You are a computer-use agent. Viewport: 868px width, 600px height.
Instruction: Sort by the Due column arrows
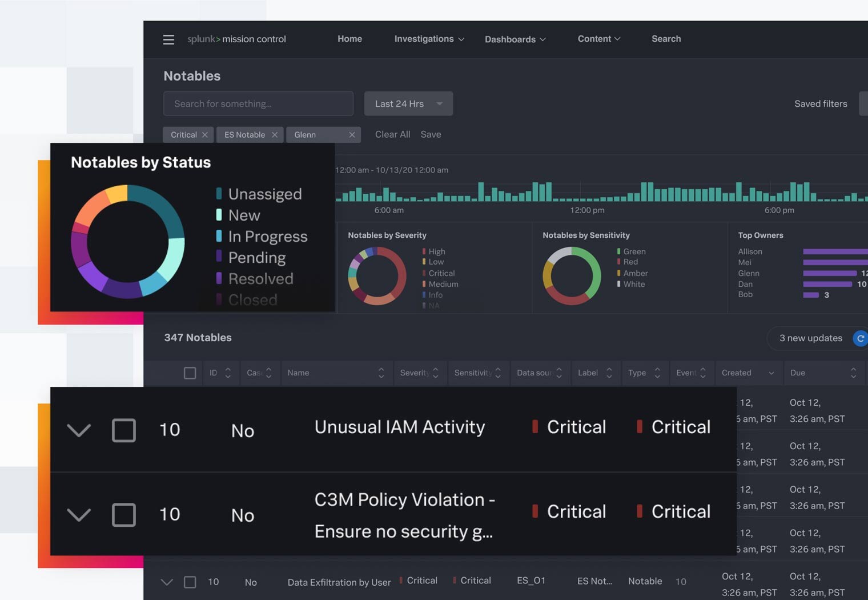853,373
